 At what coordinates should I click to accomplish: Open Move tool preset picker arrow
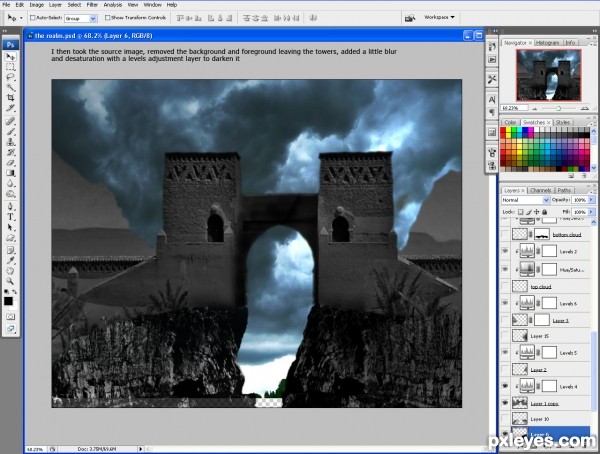point(21,18)
